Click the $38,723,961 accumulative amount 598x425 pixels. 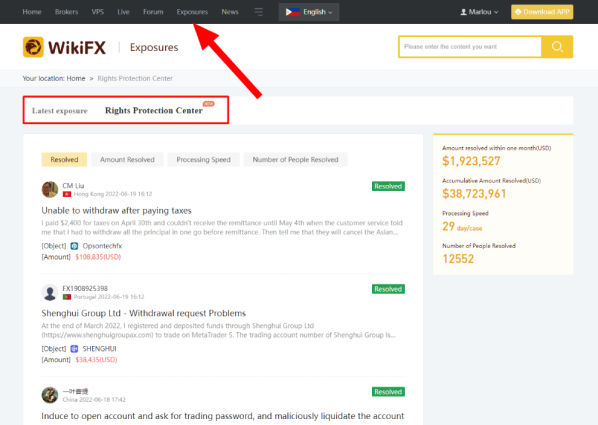pyautogui.click(x=474, y=194)
